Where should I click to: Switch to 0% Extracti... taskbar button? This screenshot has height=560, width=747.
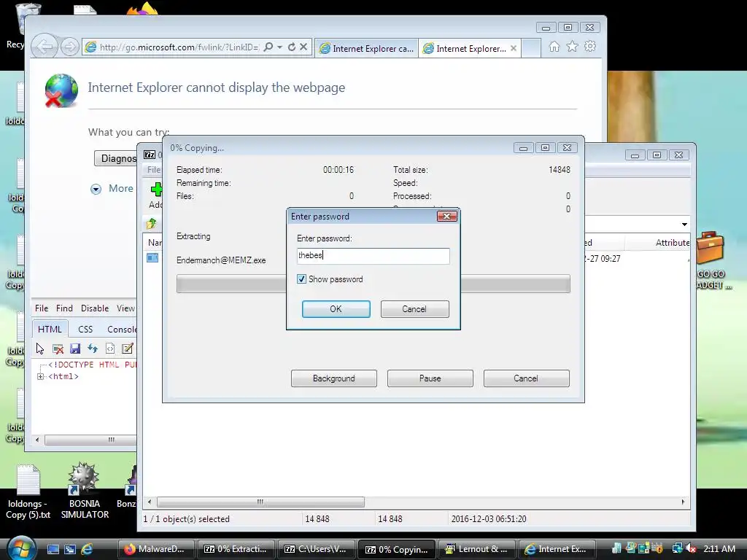coord(236,549)
